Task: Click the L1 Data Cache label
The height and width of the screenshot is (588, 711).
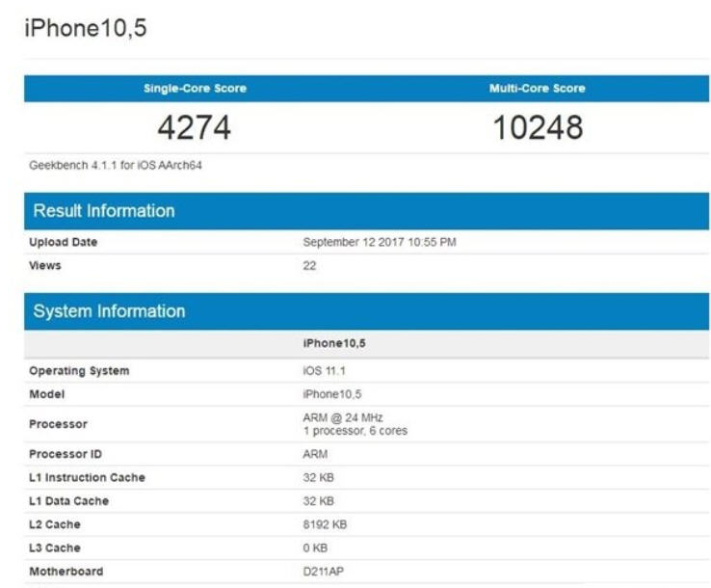Action: point(69,501)
